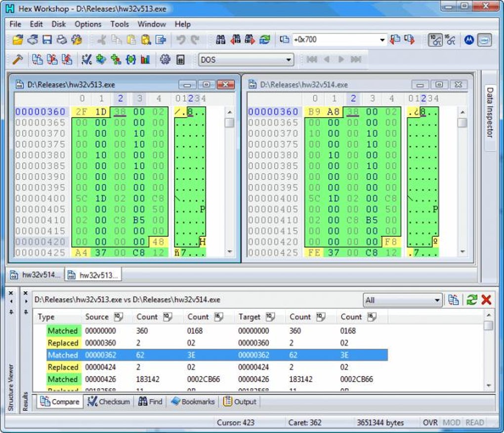Toggle OVR overwrite mode in status bar
504x433 pixels.
coord(430,423)
